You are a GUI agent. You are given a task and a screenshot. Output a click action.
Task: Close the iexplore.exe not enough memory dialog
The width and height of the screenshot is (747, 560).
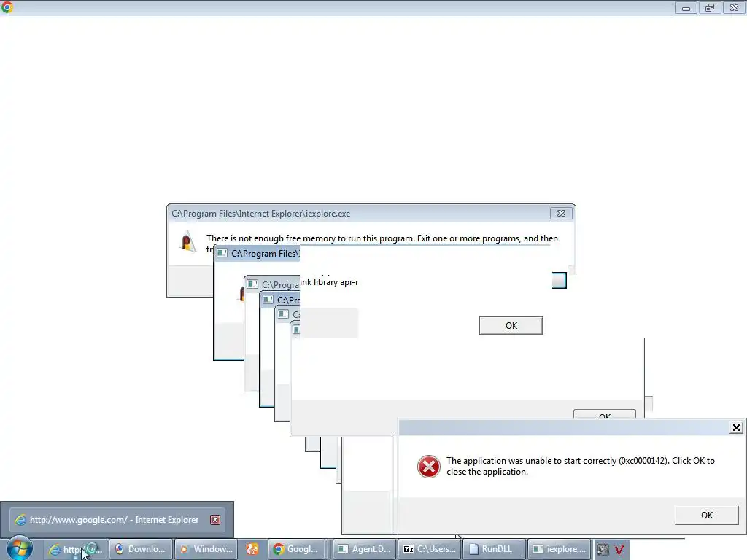[561, 214]
